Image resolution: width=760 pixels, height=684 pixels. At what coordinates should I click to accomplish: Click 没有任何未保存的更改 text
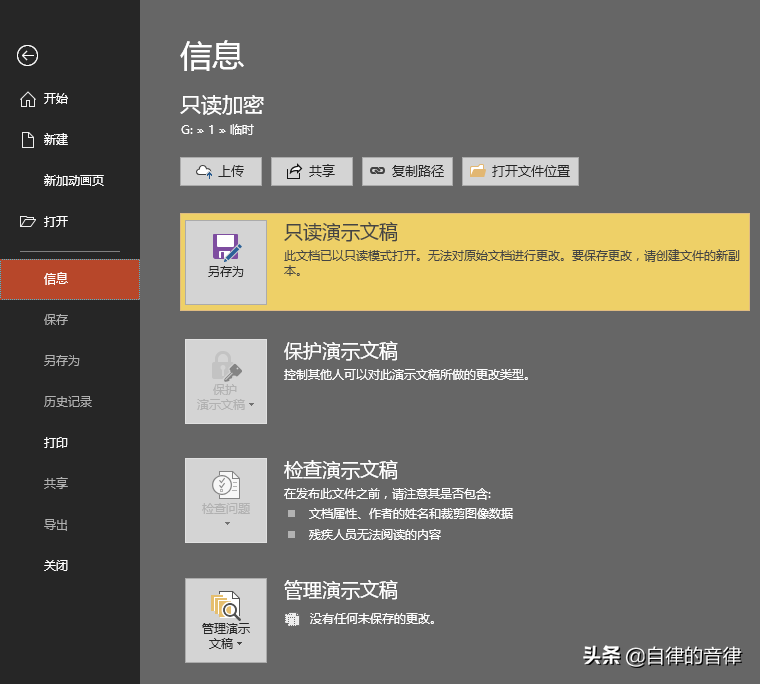tap(372, 619)
